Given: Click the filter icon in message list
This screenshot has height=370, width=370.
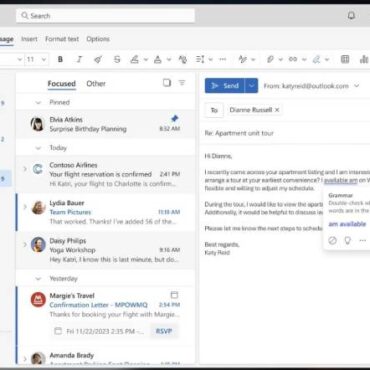Looking at the screenshot, I should click(x=182, y=83).
